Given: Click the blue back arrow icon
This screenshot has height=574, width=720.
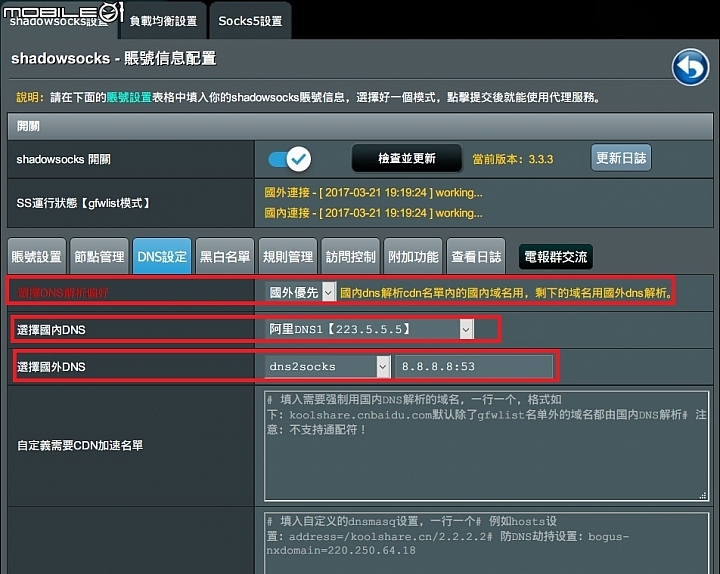Looking at the screenshot, I should point(690,67).
